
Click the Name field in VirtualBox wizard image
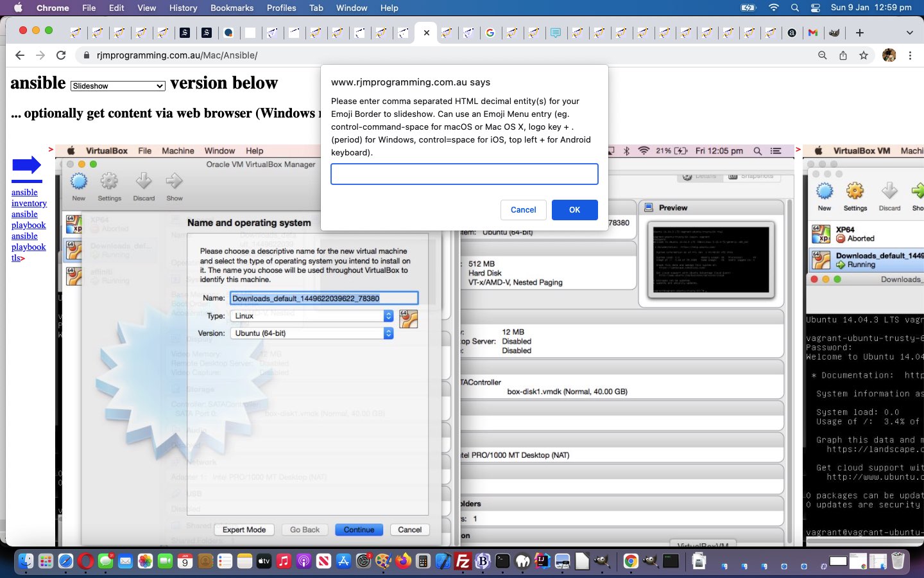(x=324, y=298)
